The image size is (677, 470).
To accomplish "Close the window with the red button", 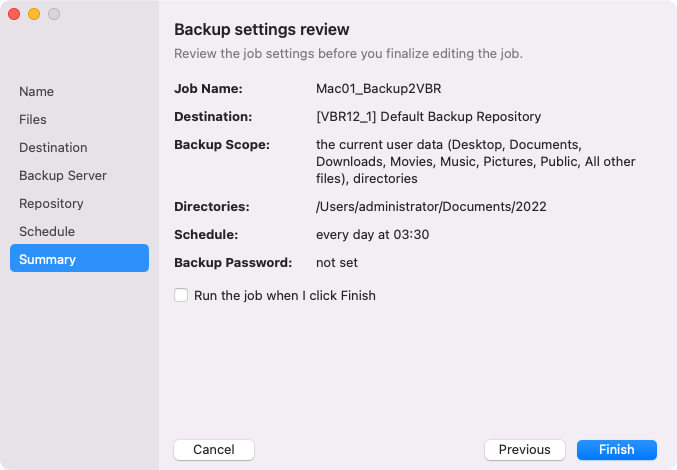I will pyautogui.click(x=14, y=14).
